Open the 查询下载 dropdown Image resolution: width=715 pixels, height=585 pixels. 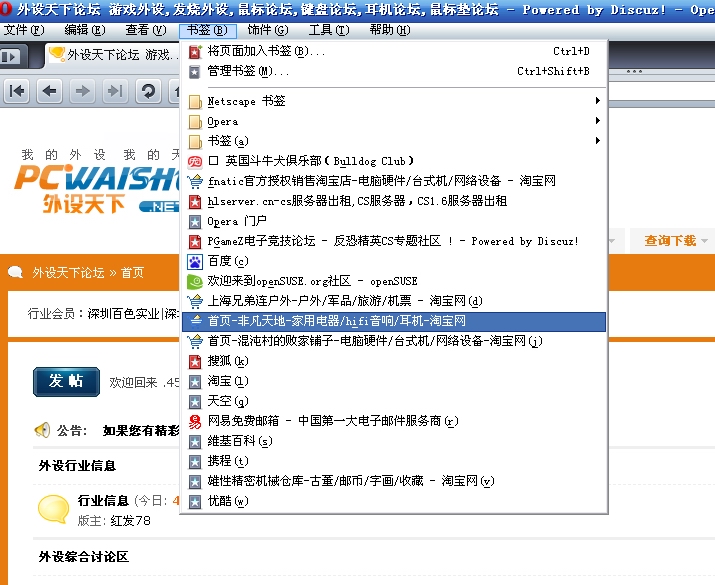point(676,241)
